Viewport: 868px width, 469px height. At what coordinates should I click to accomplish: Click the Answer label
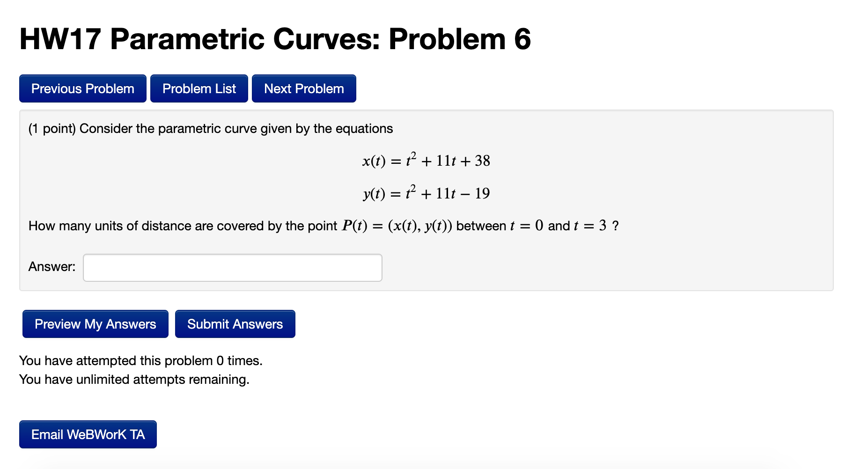pos(51,267)
